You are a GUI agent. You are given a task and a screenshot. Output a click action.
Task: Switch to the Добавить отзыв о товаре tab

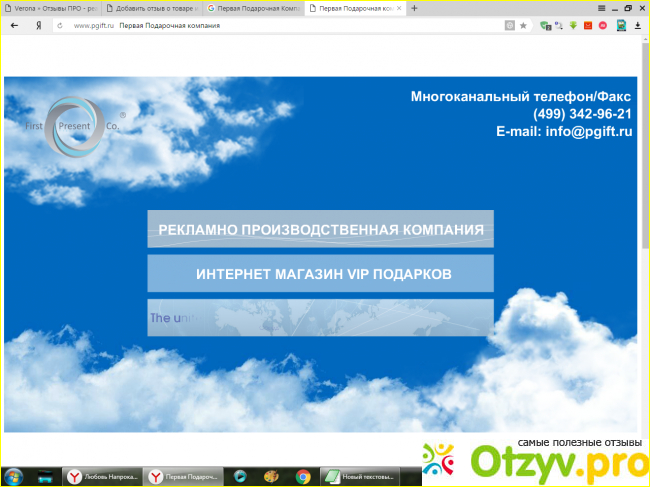[151, 8]
